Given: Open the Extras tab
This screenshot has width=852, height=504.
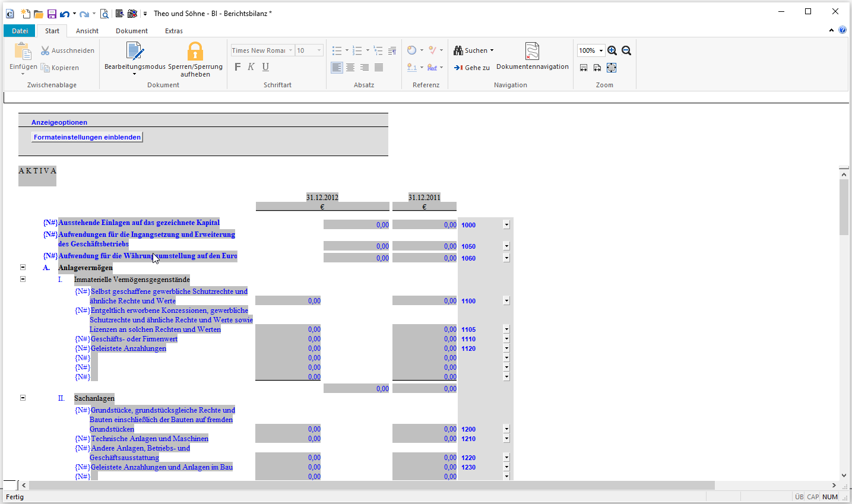Looking at the screenshot, I should point(174,31).
